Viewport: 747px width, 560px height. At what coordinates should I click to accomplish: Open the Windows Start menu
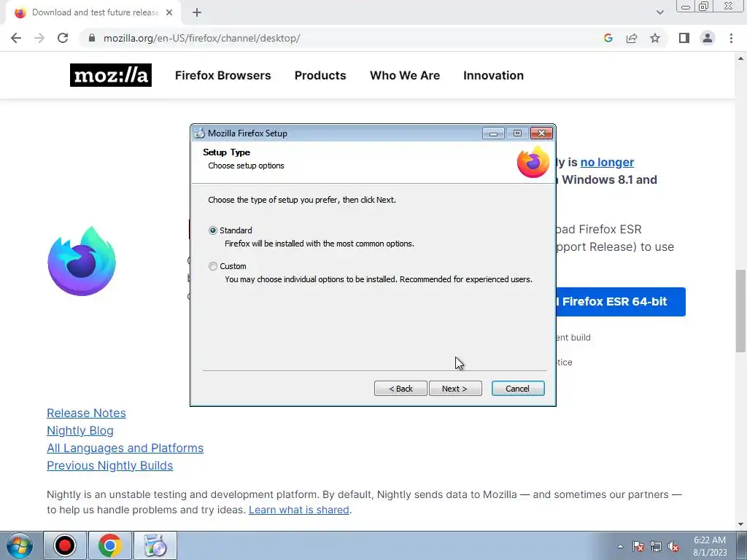[19, 545]
